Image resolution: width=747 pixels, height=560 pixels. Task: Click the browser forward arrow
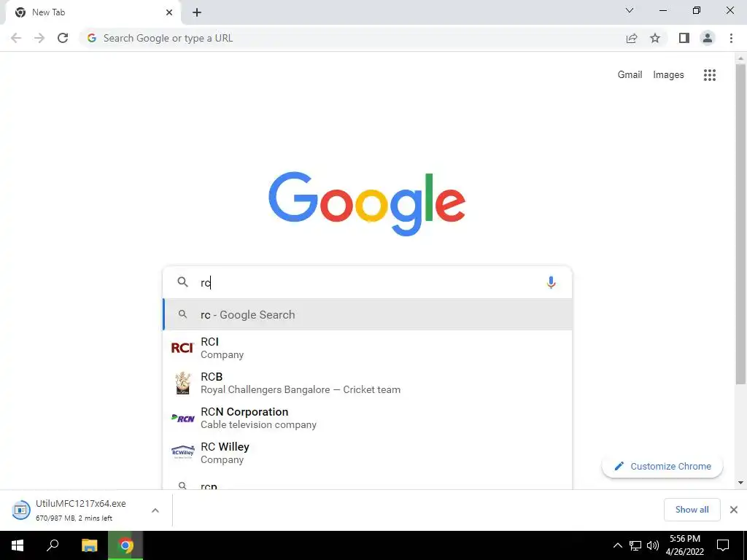click(39, 38)
